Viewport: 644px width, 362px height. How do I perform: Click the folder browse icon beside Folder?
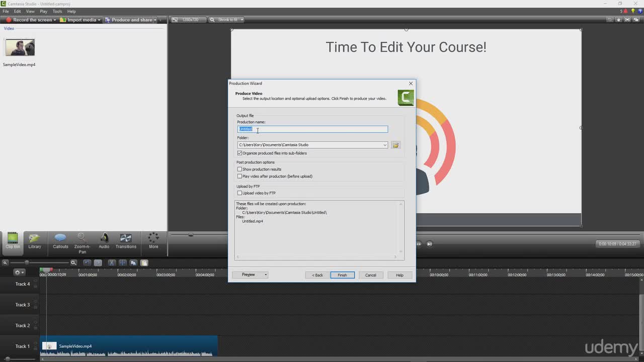(395, 145)
